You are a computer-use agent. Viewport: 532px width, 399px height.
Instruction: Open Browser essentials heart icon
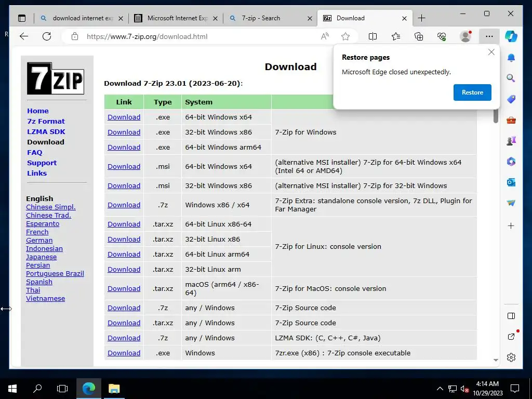coord(442,36)
